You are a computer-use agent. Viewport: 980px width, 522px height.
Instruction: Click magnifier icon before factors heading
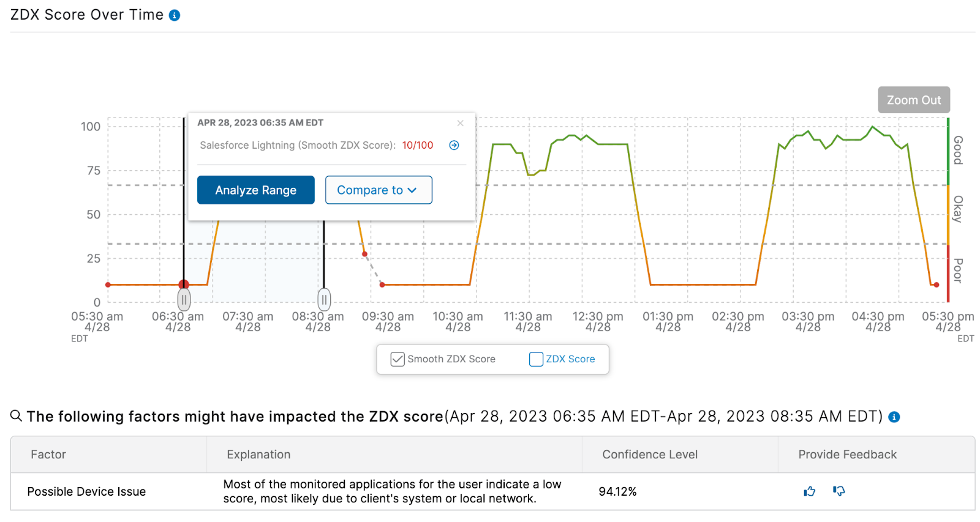tap(16, 416)
